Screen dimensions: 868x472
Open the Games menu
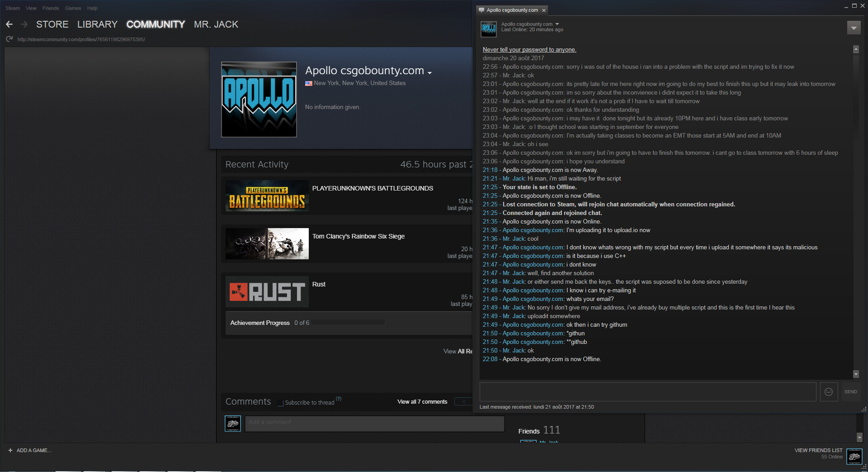click(73, 8)
